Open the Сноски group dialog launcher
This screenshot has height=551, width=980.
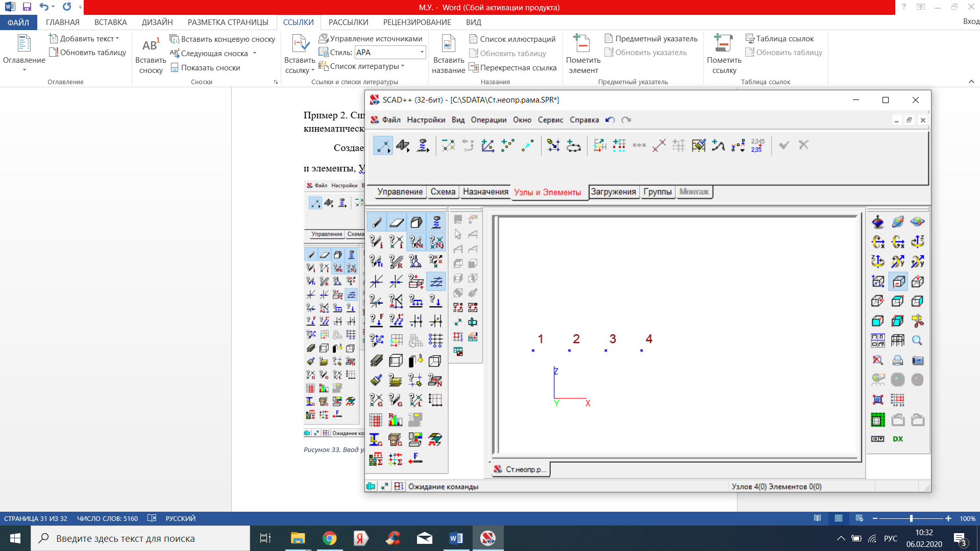click(276, 82)
